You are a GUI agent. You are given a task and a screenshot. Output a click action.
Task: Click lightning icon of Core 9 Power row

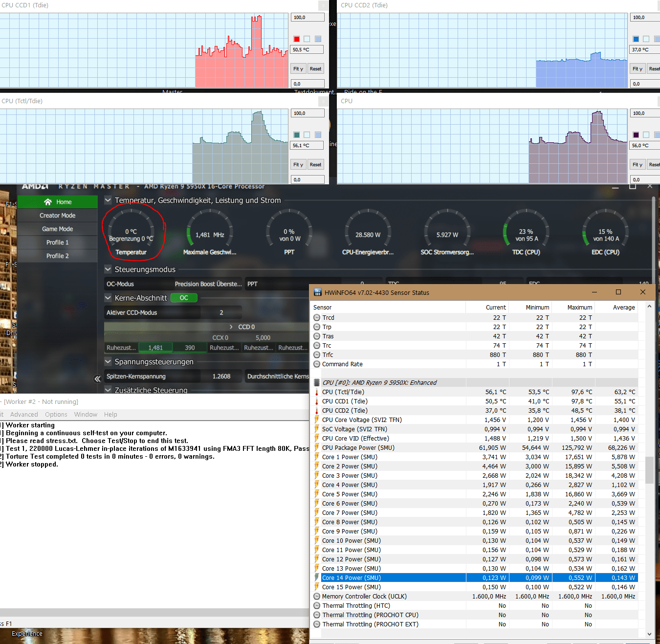tap(317, 532)
